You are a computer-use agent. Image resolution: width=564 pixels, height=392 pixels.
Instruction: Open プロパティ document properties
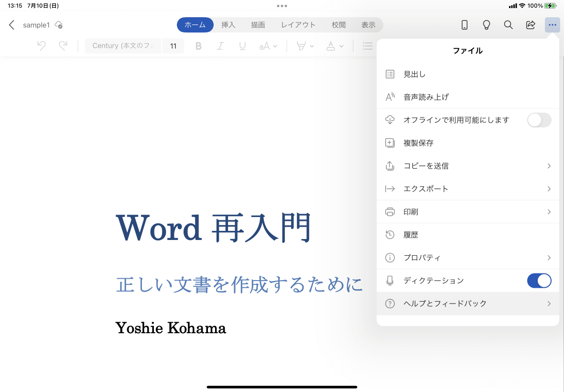click(x=467, y=258)
